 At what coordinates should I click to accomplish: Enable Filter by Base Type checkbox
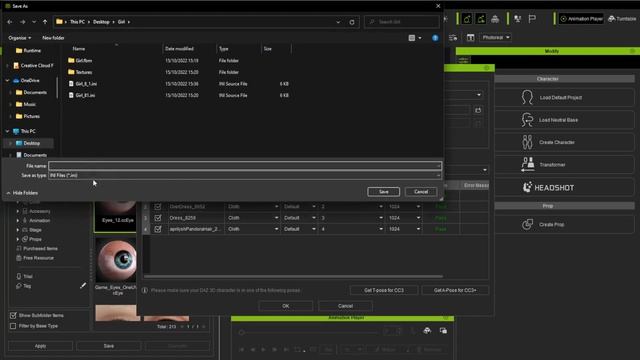(13, 326)
